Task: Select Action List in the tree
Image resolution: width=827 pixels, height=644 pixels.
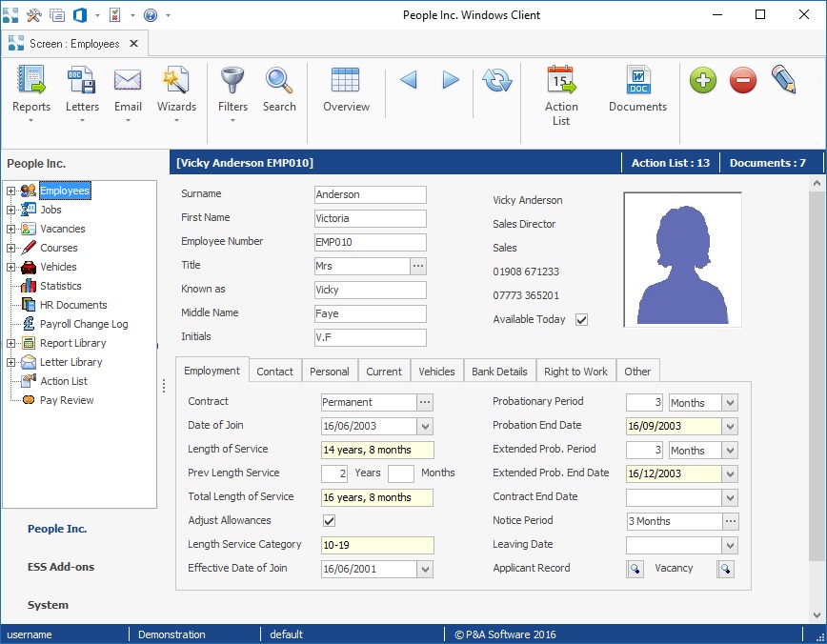Action: pyautogui.click(x=64, y=381)
